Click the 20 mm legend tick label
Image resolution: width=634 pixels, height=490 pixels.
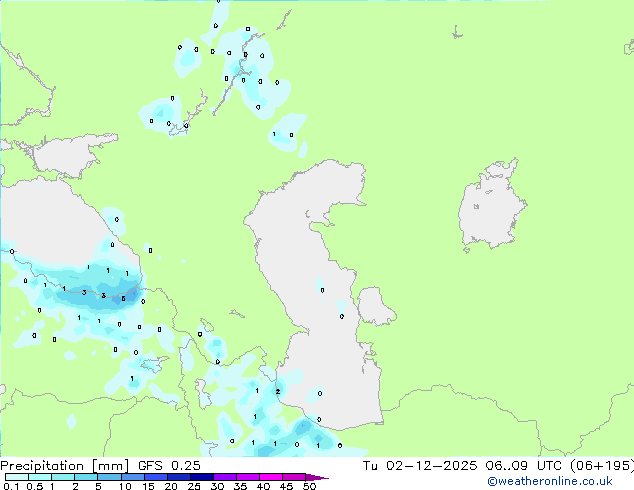pyautogui.click(x=171, y=487)
